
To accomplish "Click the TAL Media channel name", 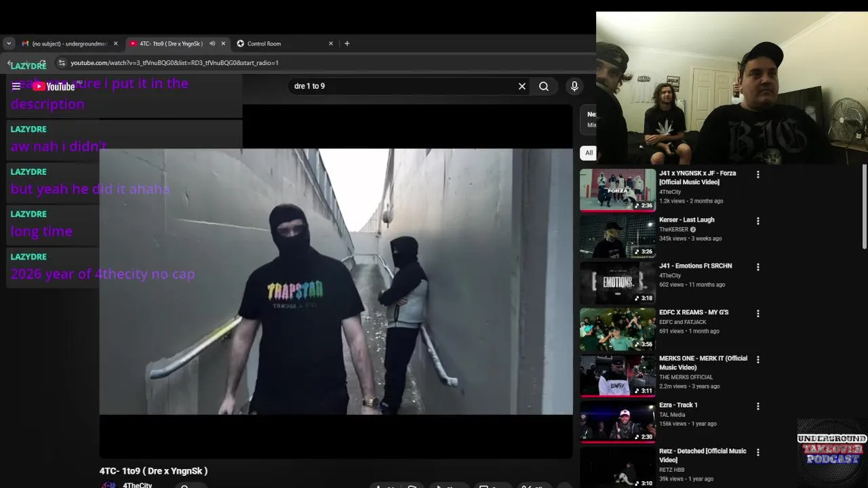I will point(672,414).
